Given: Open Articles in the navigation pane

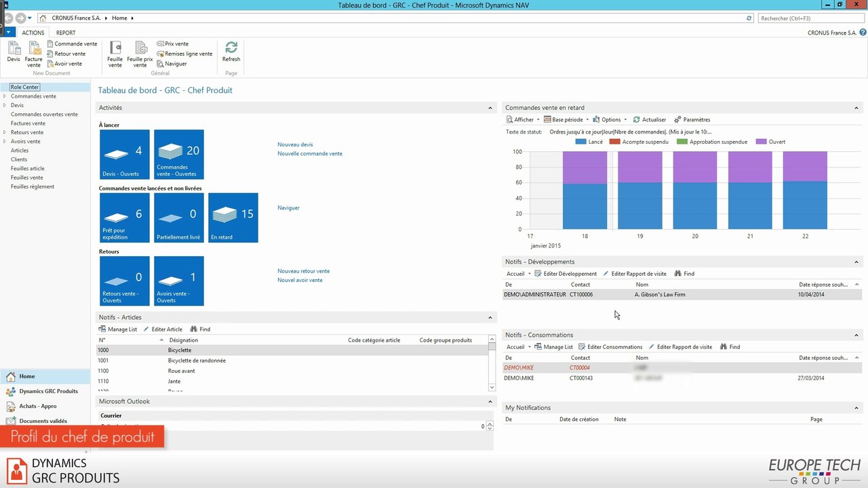Looking at the screenshot, I should (20, 150).
